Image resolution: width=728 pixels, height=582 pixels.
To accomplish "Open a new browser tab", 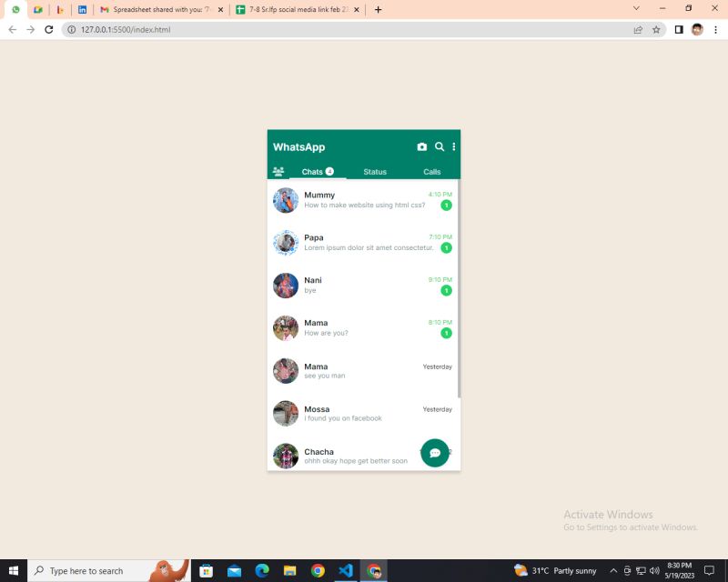I will coord(378,9).
